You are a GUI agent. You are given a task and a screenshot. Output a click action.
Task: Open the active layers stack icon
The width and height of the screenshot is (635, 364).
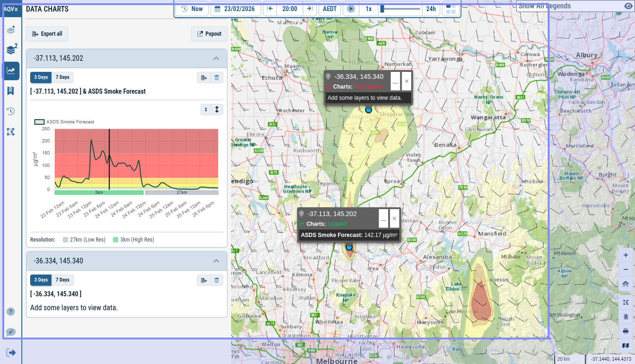point(11,50)
